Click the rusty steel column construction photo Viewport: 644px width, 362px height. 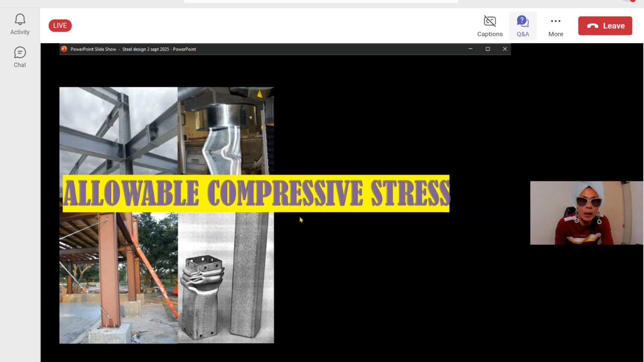(119, 277)
